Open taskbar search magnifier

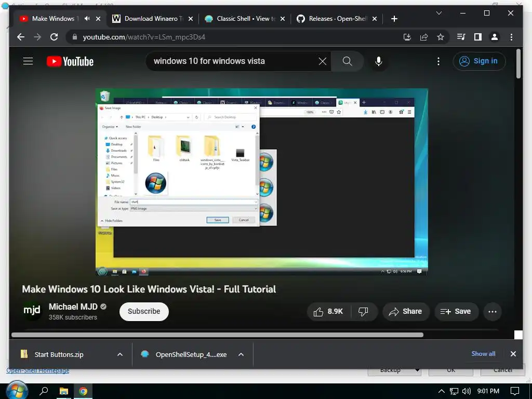(x=44, y=391)
